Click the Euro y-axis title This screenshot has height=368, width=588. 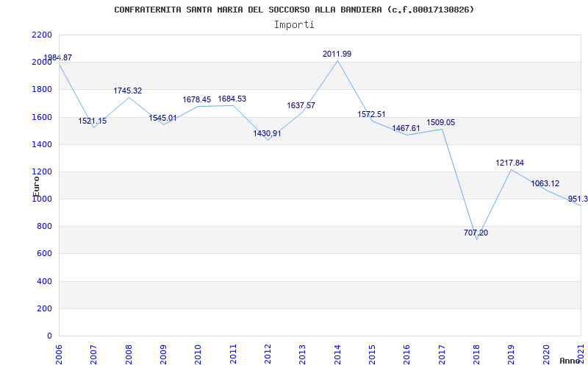pos(36,187)
